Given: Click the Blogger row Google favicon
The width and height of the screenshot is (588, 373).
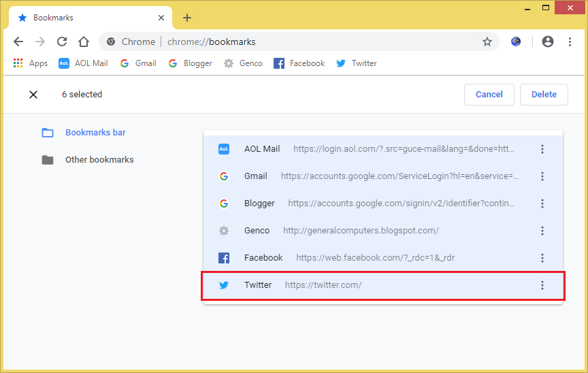Looking at the screenshot, I should 224,204.
